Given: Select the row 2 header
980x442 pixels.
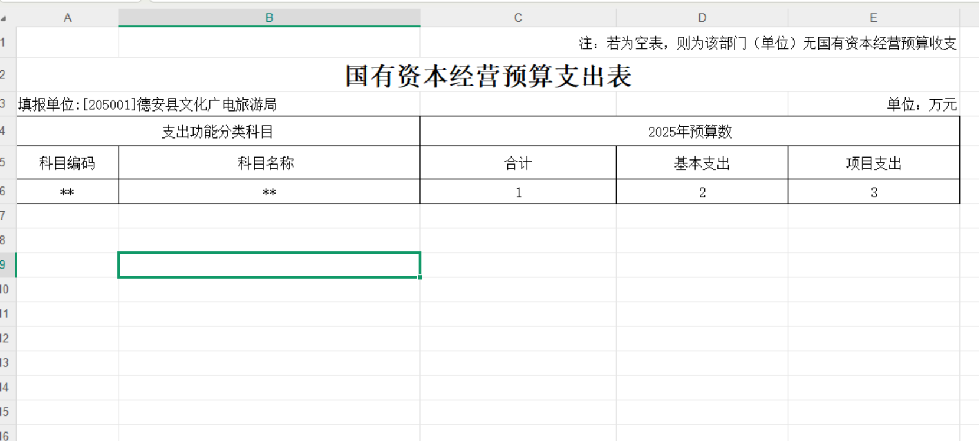Looking at the screenshot, I should (x=5, y=74).
